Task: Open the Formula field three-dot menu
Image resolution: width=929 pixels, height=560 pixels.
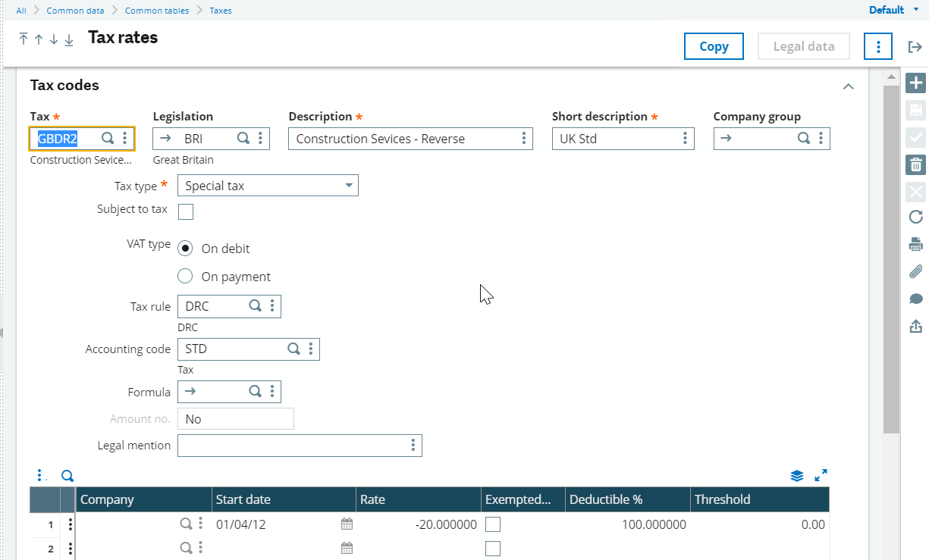Action: coord(272,391)
